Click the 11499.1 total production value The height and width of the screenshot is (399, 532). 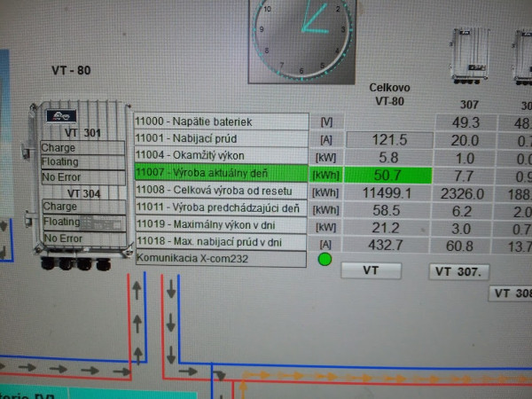click(x=387, y=193)
